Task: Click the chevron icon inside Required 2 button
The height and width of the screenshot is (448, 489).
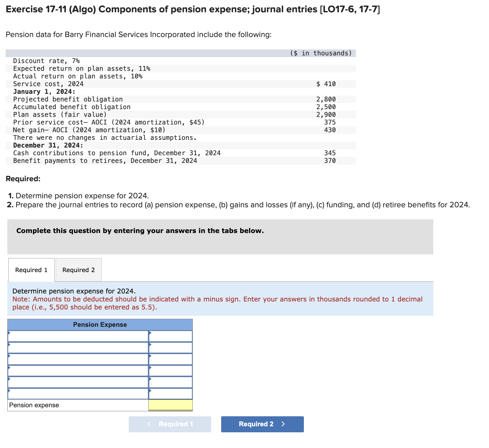Action: 283,424
